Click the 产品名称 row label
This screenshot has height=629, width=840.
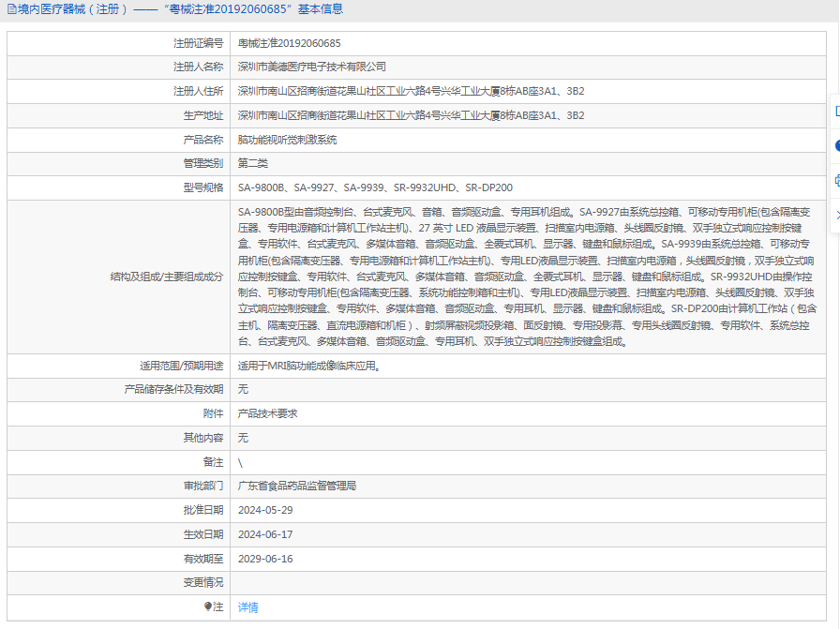[x=203, y=140]
